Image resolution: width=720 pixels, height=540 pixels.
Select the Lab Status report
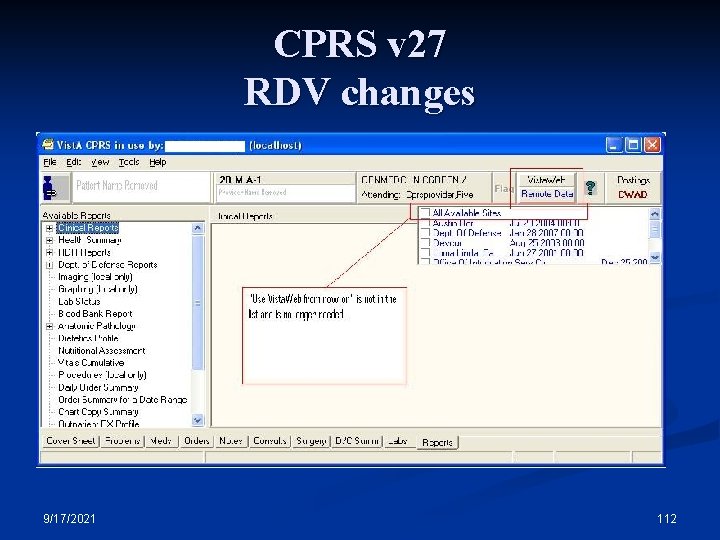[x=79, y=302]
